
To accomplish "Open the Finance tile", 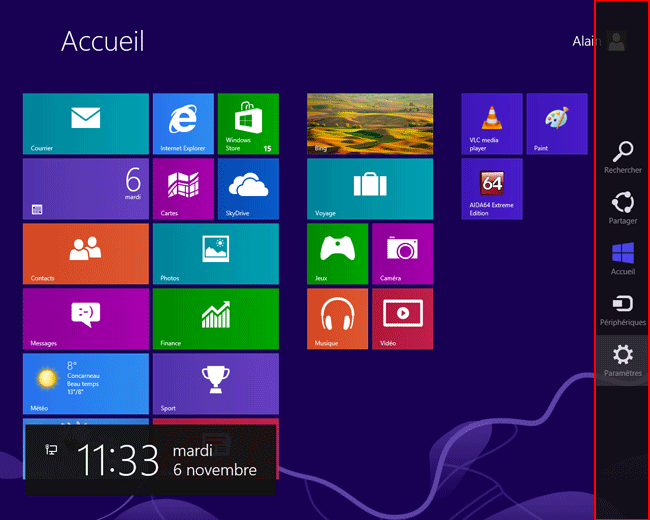I will [x=216, y=319].
